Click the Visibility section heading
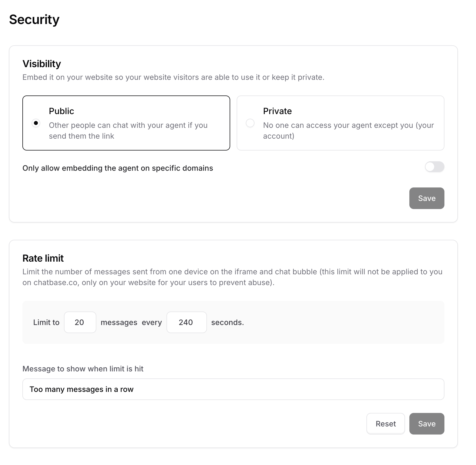This screenshot has width=476, height=465. [42, 64]
